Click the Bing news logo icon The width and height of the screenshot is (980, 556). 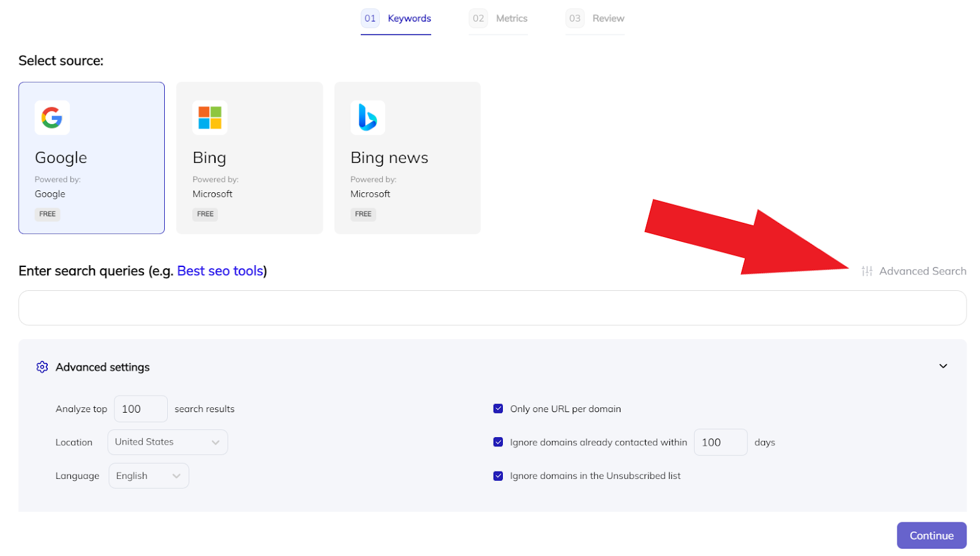click(x=367, y=118)
